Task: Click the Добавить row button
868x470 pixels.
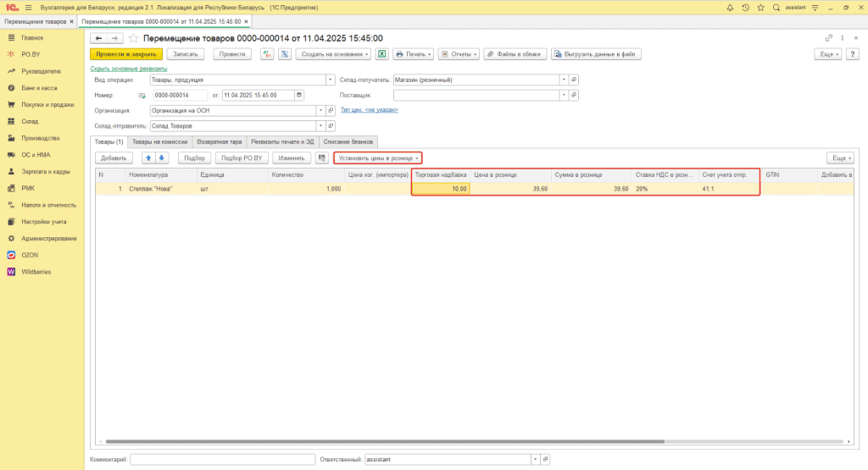Action: tap(114, 158)
